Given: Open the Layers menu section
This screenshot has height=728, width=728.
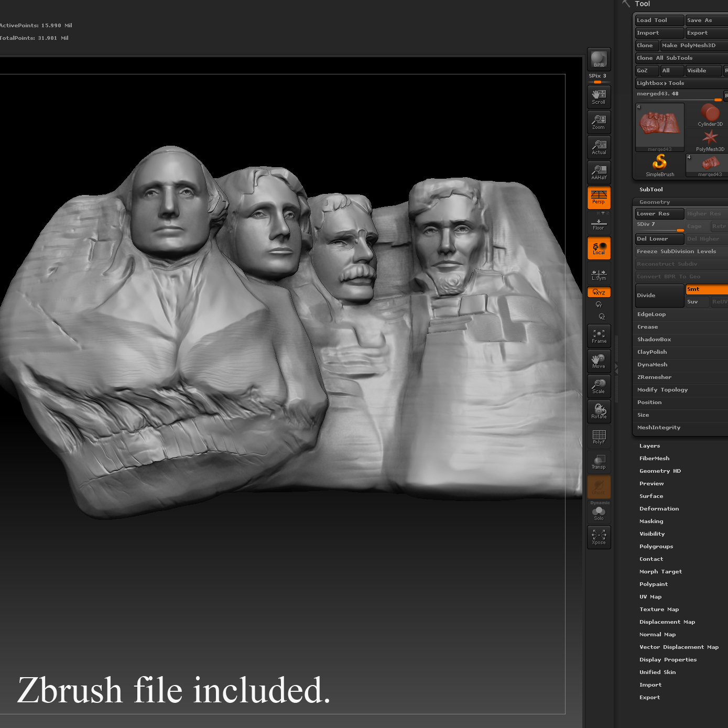Looking at the screenshot, I should click(649, 446).
